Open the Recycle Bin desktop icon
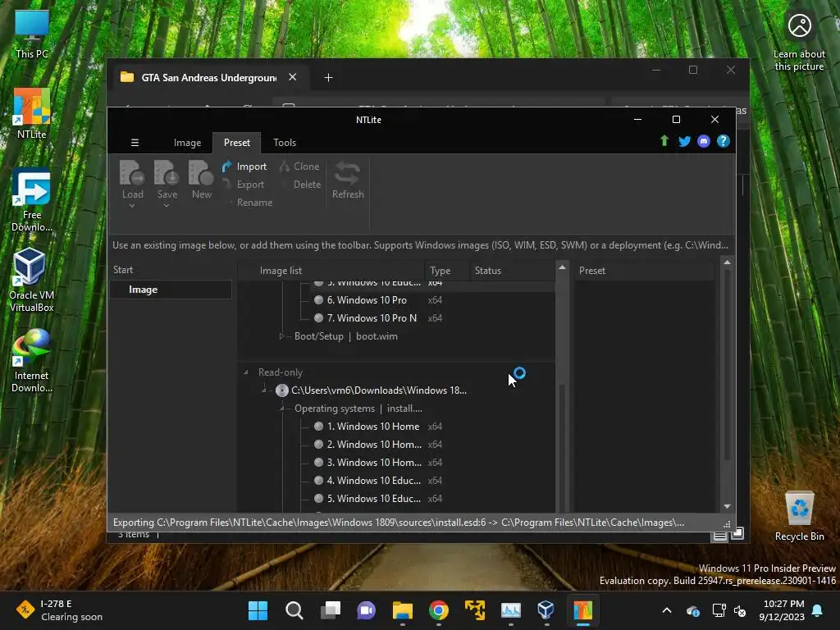 click(x=799, y=517)
